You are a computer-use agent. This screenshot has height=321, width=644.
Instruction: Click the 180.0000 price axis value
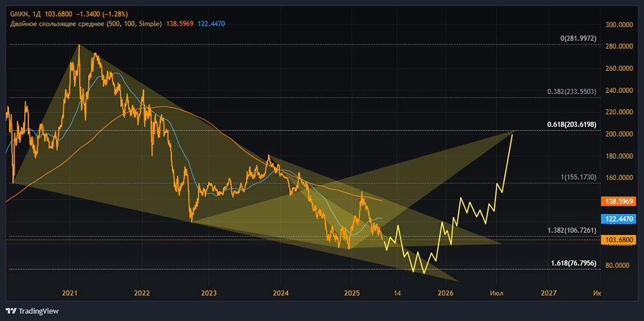pos(620,156)
